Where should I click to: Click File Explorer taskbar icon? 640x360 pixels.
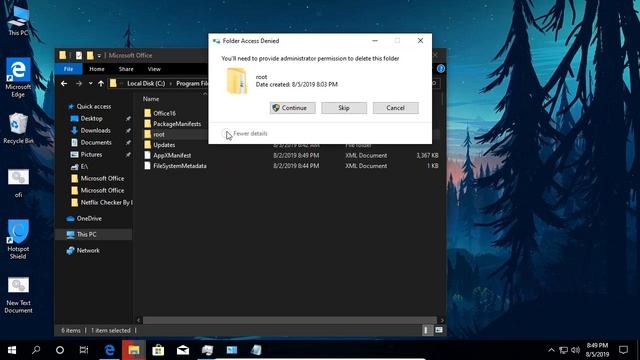(134, 350)
